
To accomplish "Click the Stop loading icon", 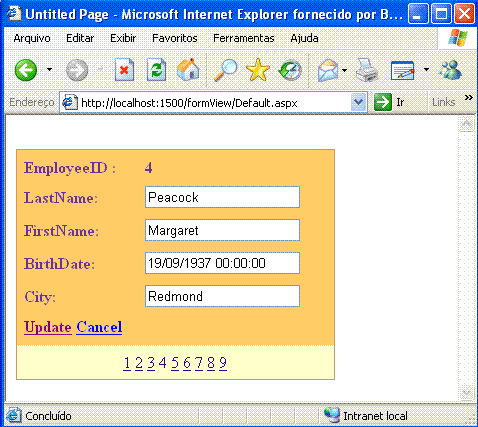I will [x=124, y=70].
